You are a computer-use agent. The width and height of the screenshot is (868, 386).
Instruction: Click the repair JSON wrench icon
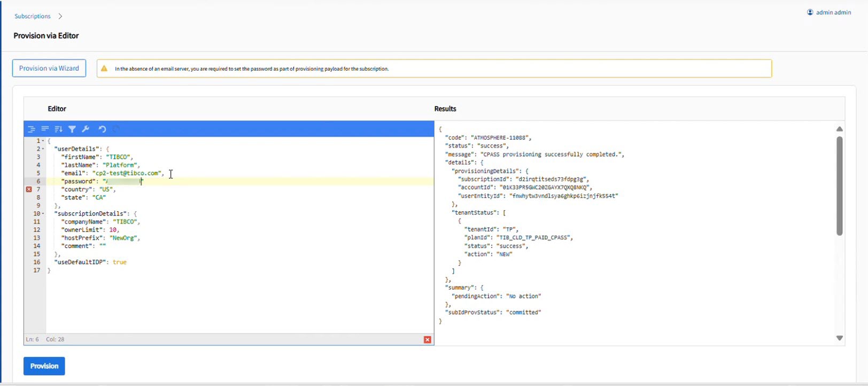(86, 129)
